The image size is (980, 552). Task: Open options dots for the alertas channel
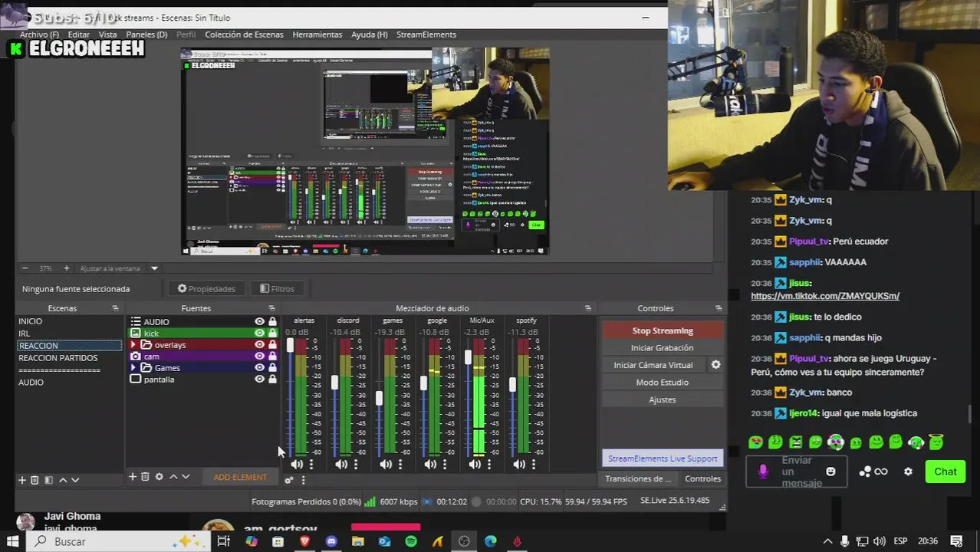[311, 464]
